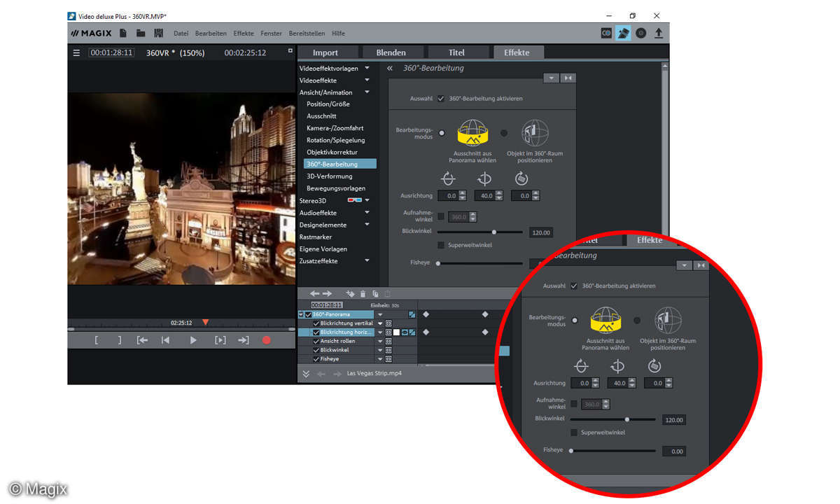Open a project with the folder toolbar icon
840x504 pixels.
click(141, 33)
